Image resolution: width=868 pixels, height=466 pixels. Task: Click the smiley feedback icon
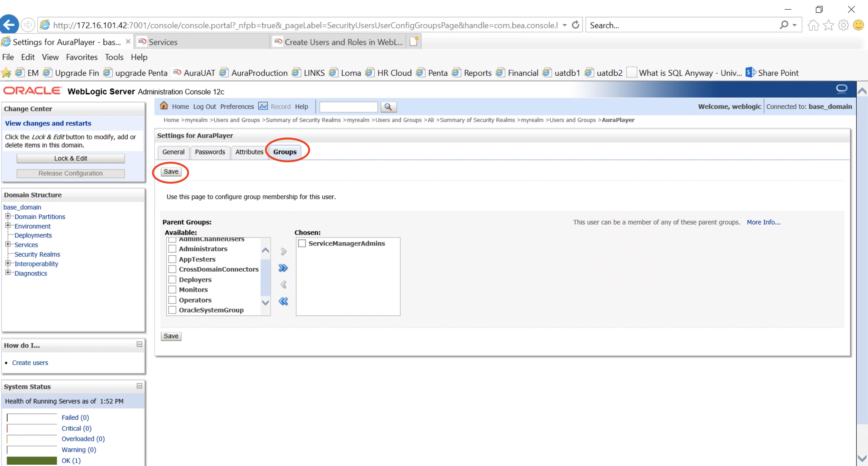(x=858, y=25)
